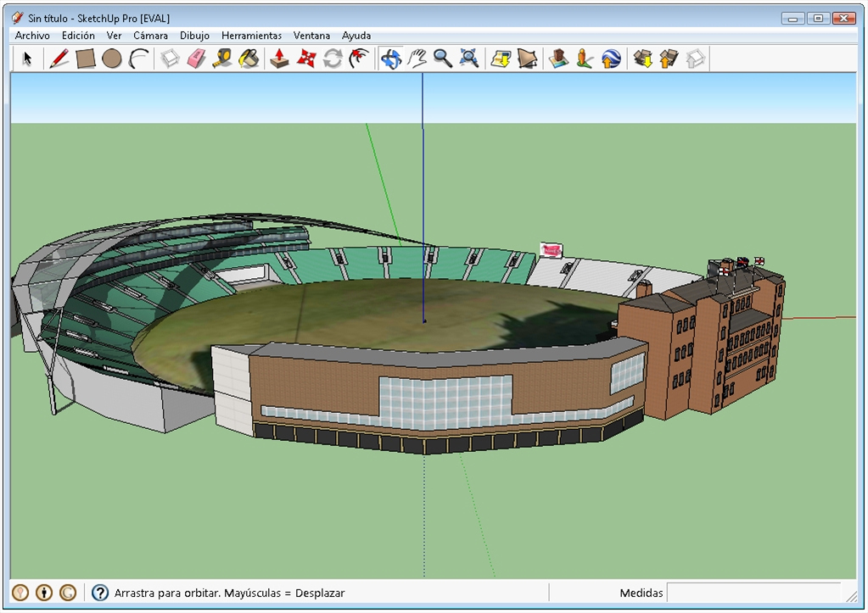Screen dimensions: 868x613
Task: Select the arrow Select tool
Action: (x=27, y=59)
